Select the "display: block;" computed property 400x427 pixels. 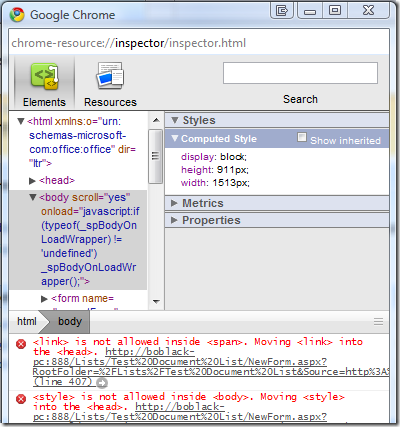point(214,157)
